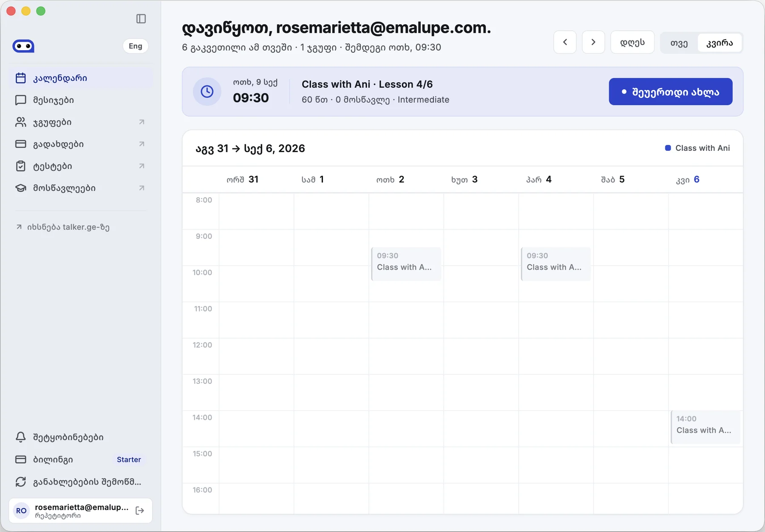Viewport: 765px width, 532px height.
Task: Go to next week with right chevron
Action: [593, 42]
